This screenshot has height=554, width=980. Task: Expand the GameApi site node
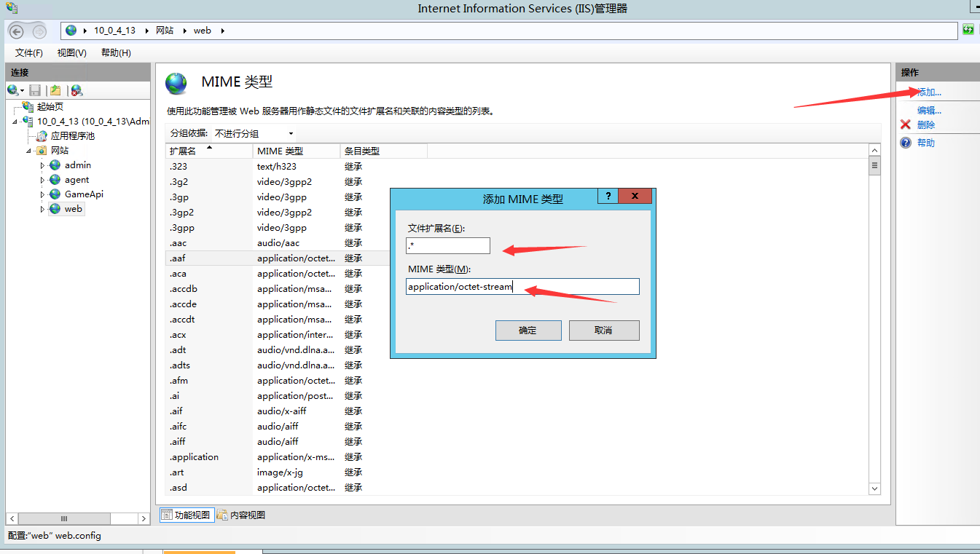tap(42, 194)
